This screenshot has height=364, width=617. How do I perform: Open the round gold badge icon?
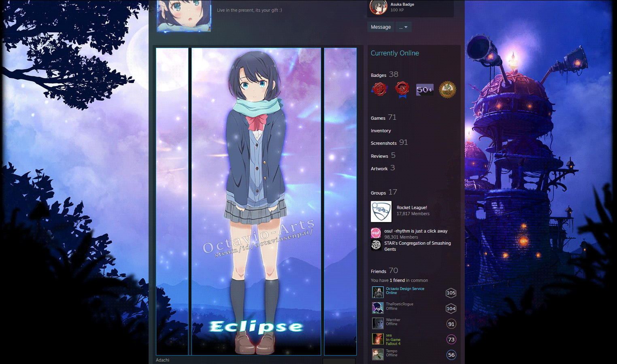click(447, 89)
